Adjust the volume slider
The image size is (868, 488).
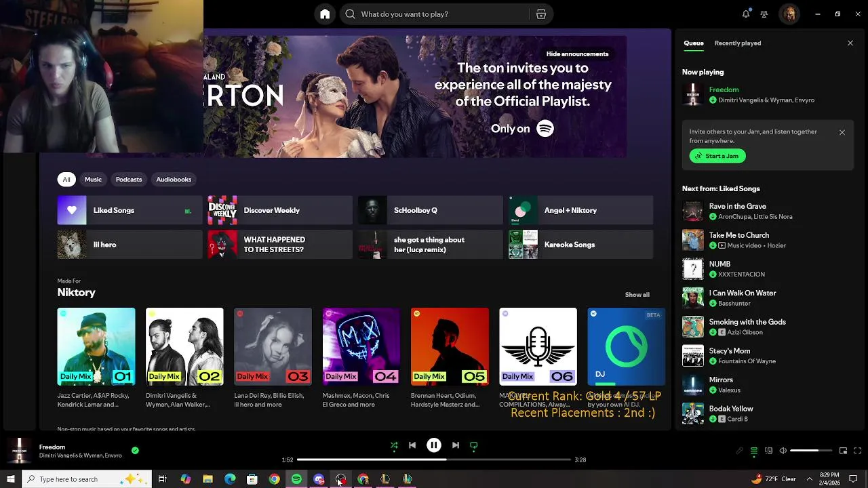(x=811, y=451)
